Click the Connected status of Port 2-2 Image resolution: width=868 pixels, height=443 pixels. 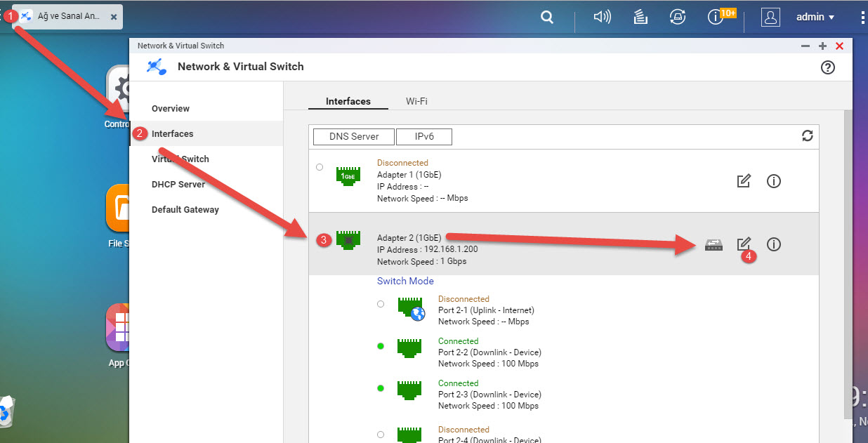458,341
